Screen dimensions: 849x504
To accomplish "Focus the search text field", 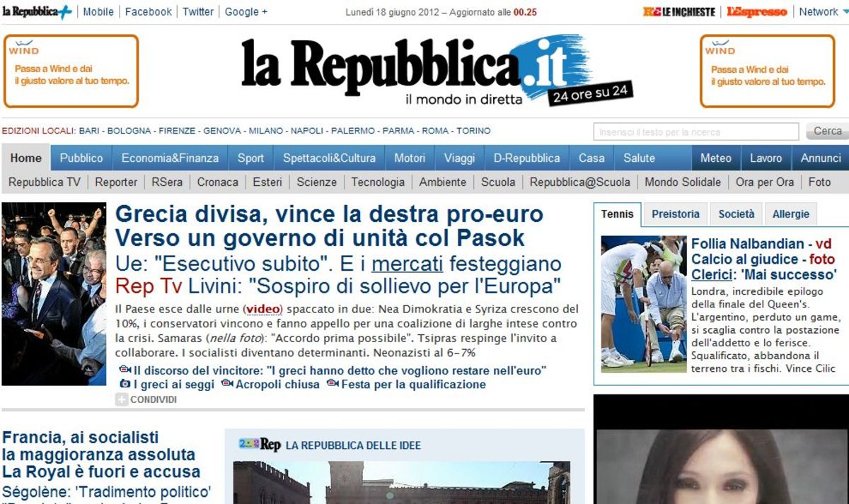I will coord(698,131).
